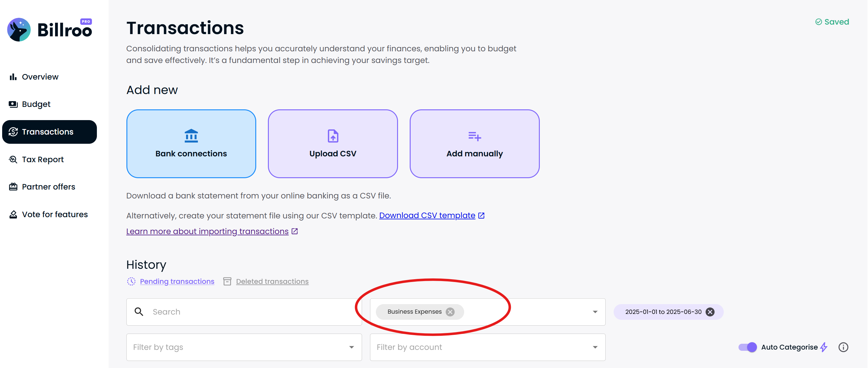Open Vote for features page

(50, 214)
